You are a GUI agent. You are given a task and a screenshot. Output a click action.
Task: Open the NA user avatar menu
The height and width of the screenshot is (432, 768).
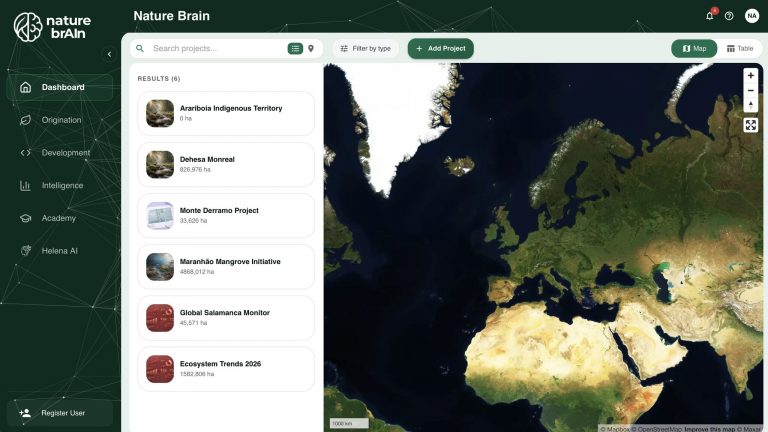coord(752,16)
